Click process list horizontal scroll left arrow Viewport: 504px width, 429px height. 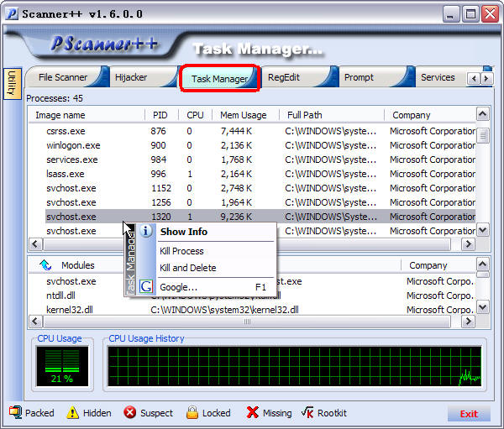(x=35, y=244)
